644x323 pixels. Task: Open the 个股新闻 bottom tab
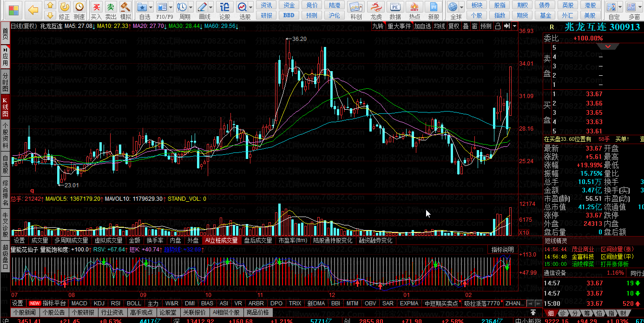(x=25, y=312)
